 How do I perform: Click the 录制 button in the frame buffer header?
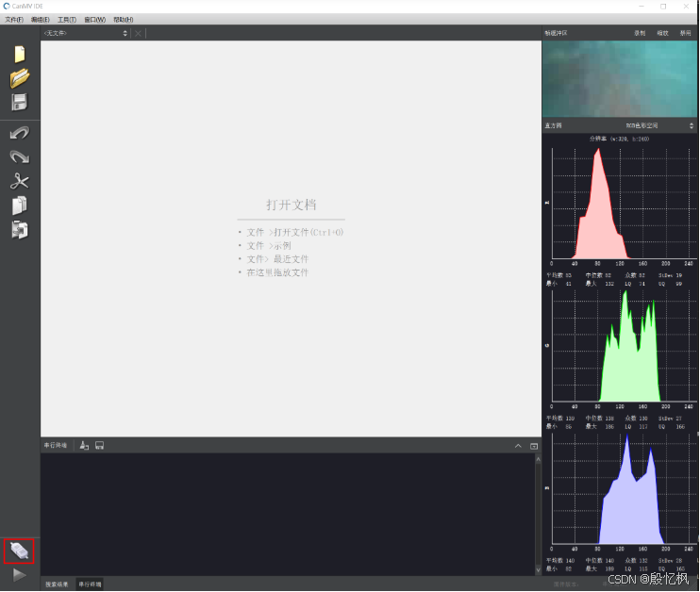pos(640,33)
